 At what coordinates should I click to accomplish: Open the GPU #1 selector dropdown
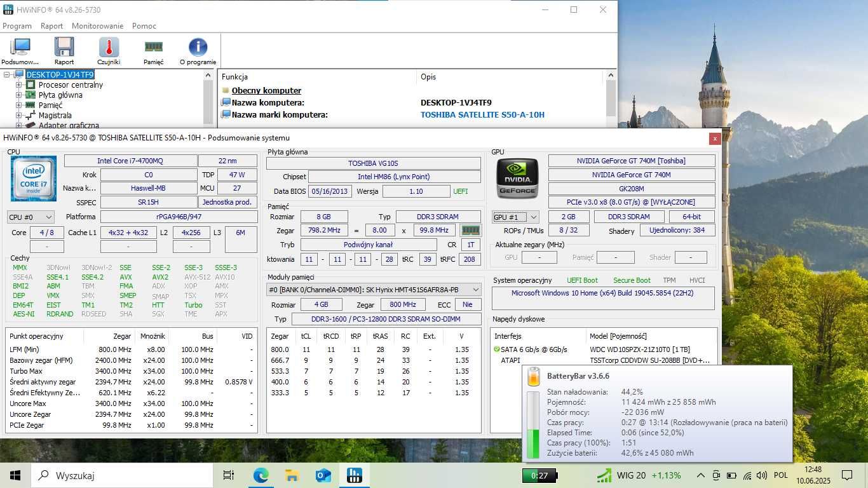515,217
